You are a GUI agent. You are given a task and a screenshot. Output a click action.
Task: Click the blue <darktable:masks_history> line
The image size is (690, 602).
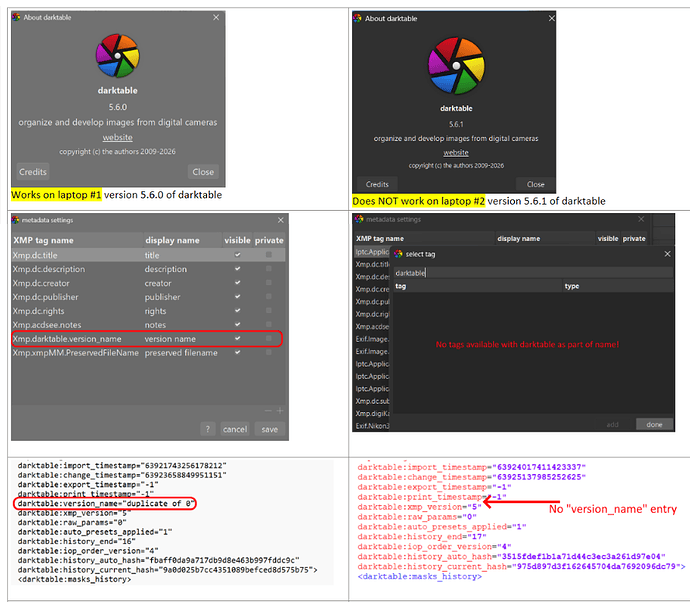(419, 576)
